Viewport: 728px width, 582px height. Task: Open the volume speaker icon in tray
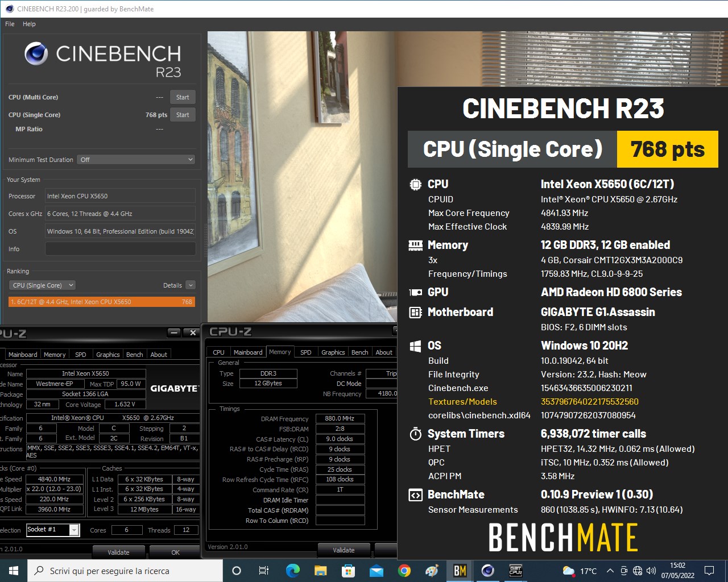click(651, 571)
